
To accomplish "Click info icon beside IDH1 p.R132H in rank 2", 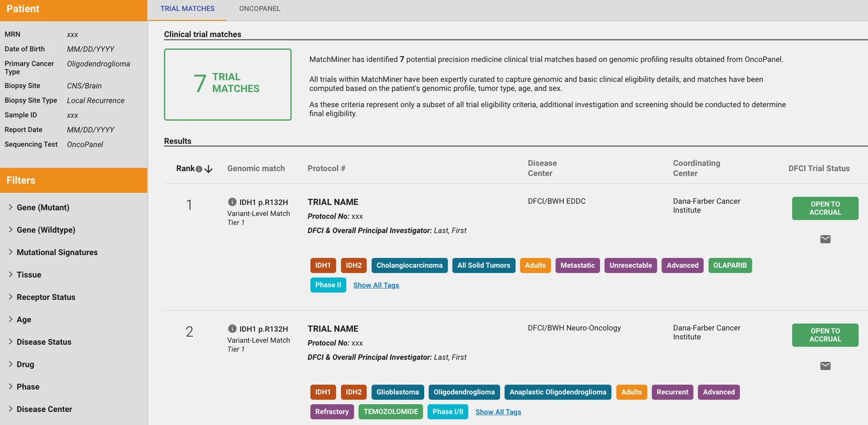I will 232,329.
